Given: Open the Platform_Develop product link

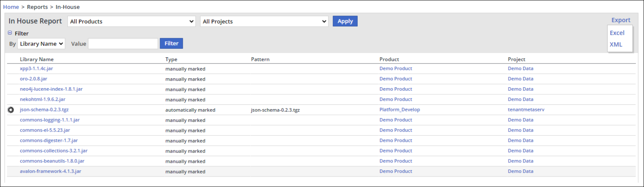Looking at the screenshot, I should coord(399,110).
